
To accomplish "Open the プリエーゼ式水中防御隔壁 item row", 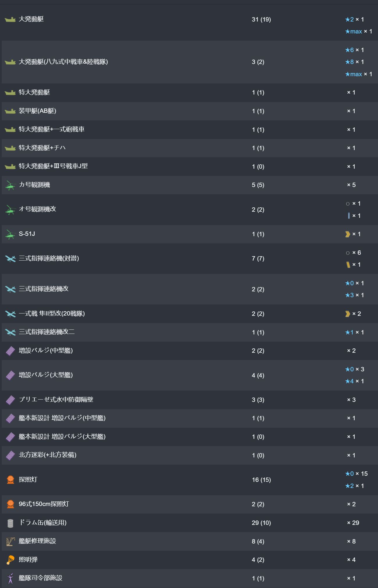I will pos(190,400).
